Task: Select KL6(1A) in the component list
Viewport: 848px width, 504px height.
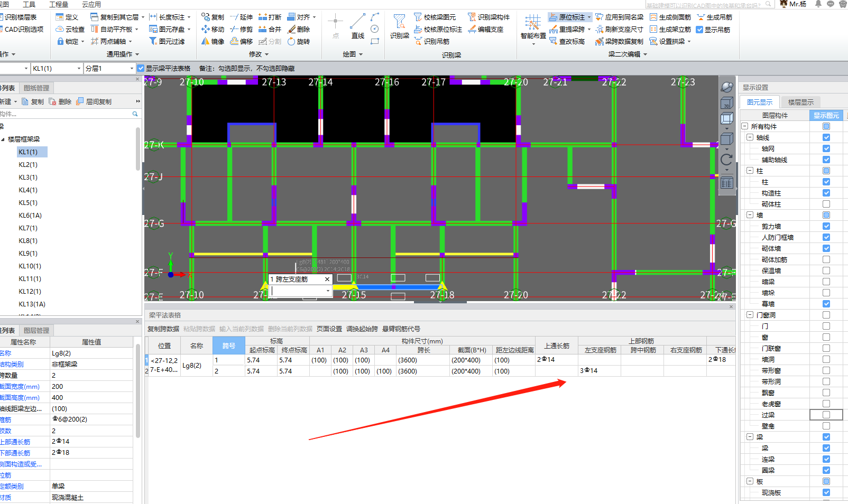Action: click(30, 216)
